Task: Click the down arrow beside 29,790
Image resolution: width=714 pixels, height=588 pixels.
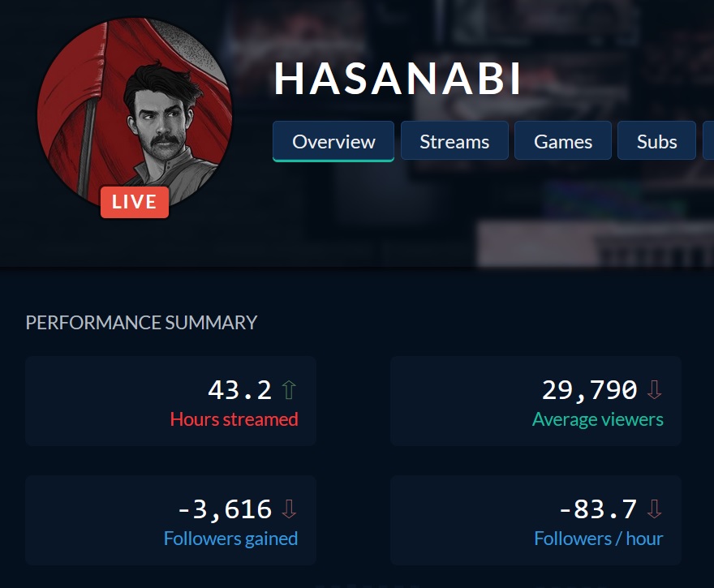Action: pyautogui.click(x=654, y=390)
